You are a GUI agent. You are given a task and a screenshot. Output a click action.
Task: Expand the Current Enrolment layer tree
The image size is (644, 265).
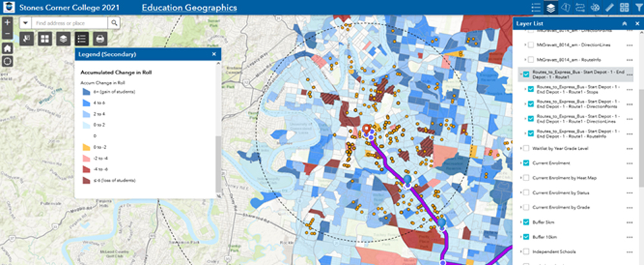coord(522,163)
